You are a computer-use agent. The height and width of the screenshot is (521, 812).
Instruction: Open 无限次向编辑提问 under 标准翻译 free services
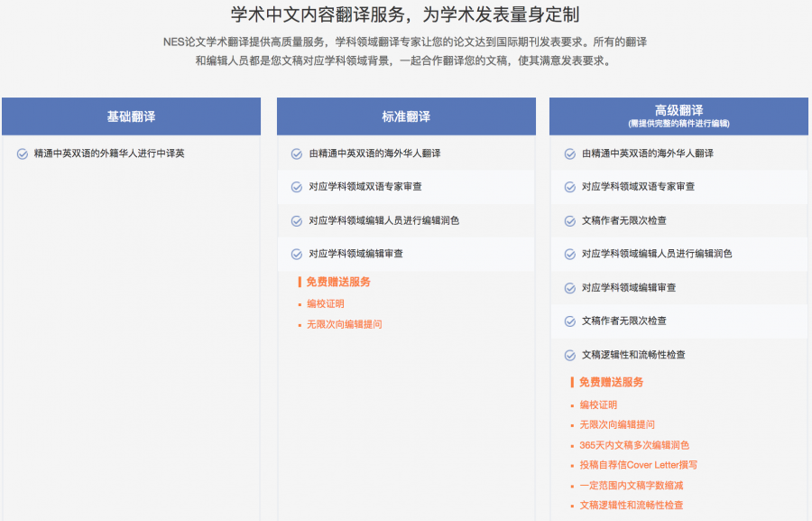(344, 324)
